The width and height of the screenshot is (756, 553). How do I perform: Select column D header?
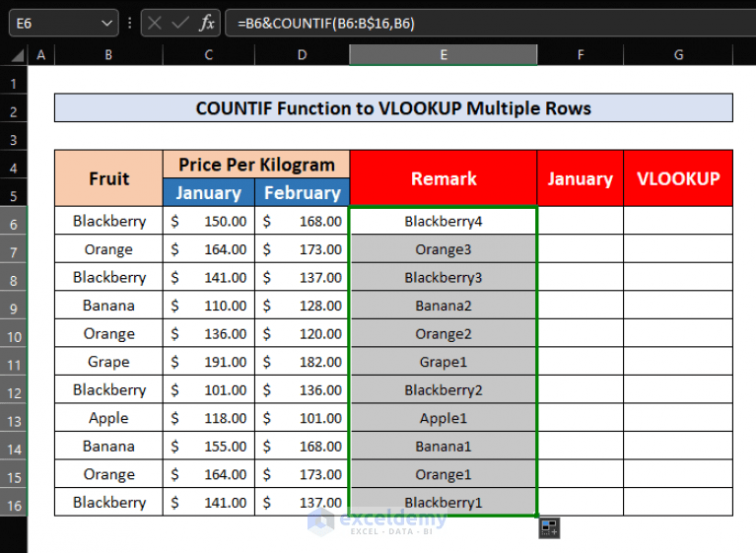[302, 55]
